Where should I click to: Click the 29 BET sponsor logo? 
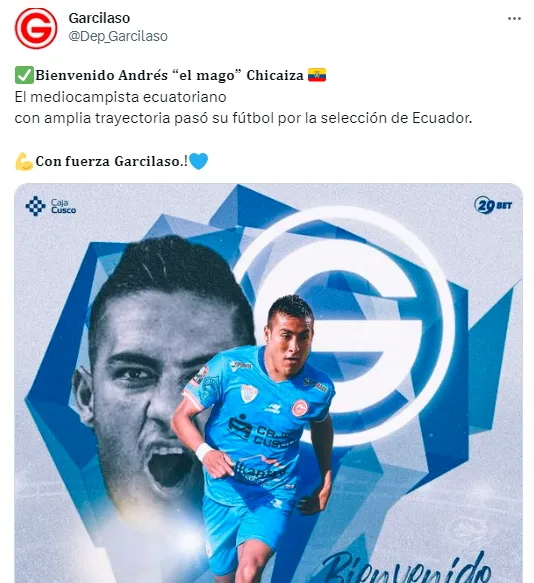click(493, 205)
